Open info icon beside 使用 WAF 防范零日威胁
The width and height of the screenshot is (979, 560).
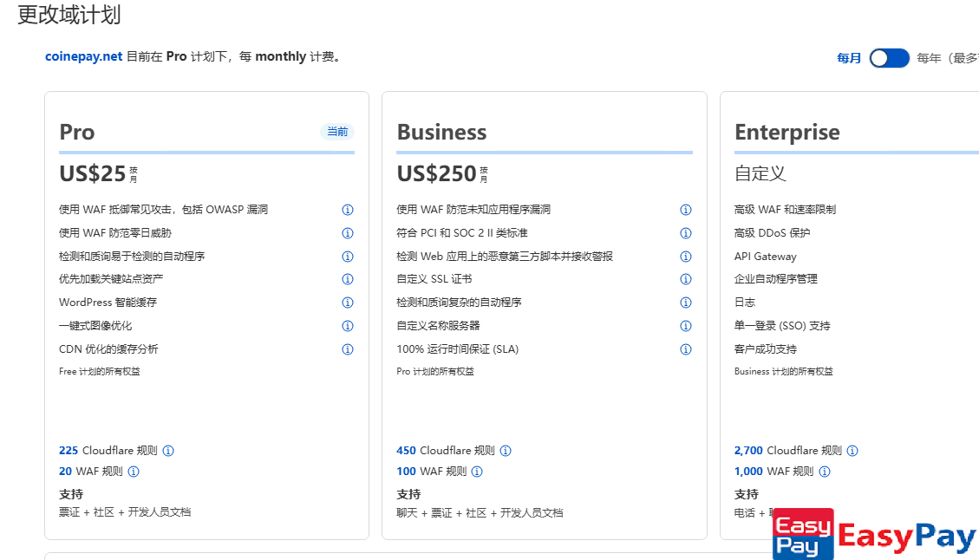pyautogui.click(x=348, y=233)
